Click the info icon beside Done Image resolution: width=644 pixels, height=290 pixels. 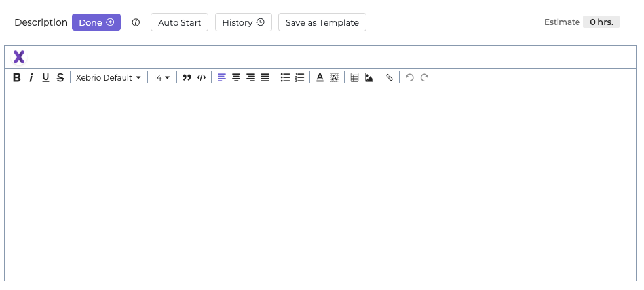(136, 22)
